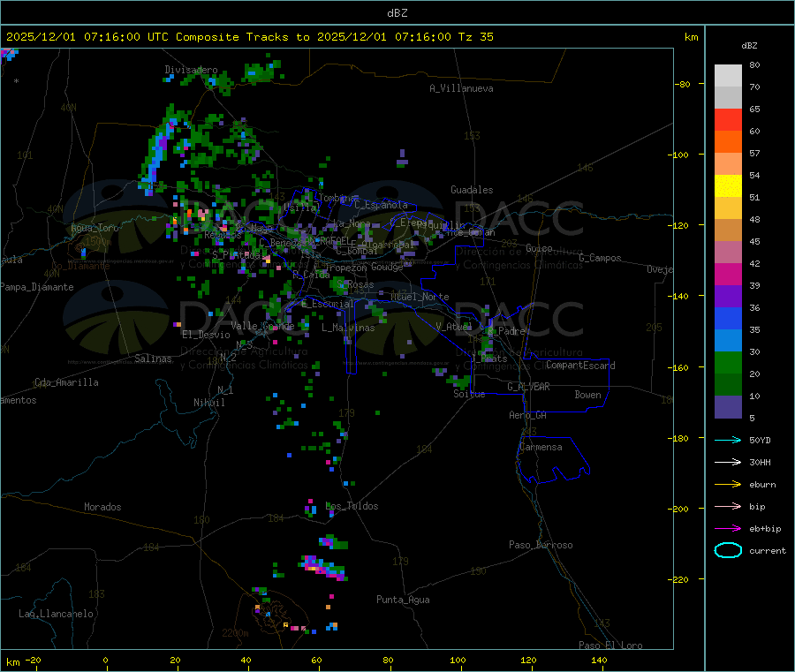795x672 pixels.
Task: Click the 'Paso_Barroso' map label
Action: coord(541,545)
